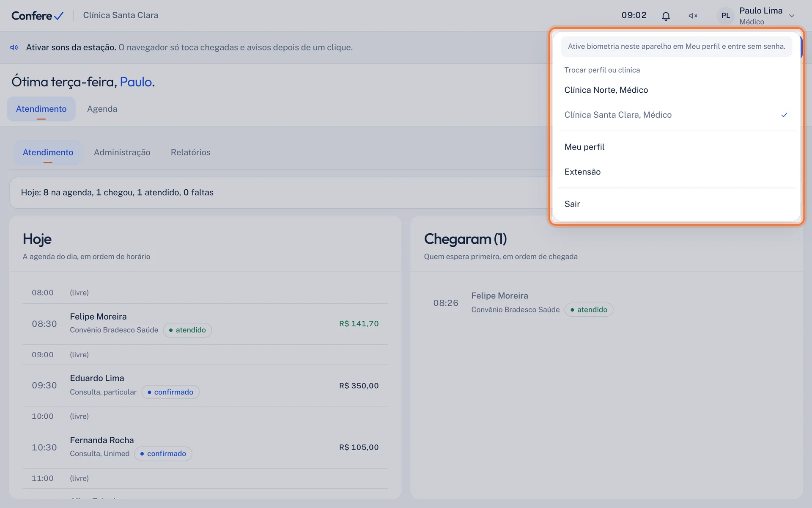Open Eduardo Lima's 09:30 appointment
The width and height of the screenshot is (812, 508).
205,386
